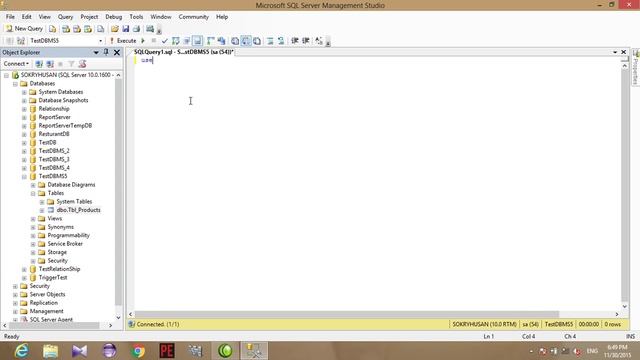
Task: Uncomment the selected lines
Action: coord(281,41)
